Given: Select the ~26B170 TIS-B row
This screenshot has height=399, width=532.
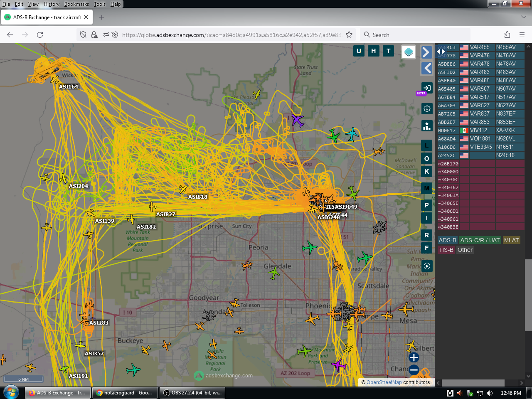Looking at the screenshot, I should click(480, 164).
